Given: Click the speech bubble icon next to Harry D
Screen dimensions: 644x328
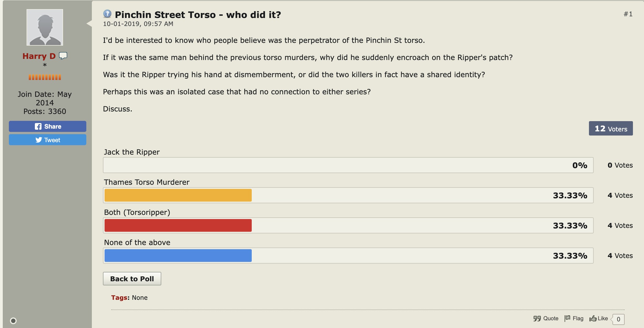Looking at the screenshot, I should [x=63, y=56].
